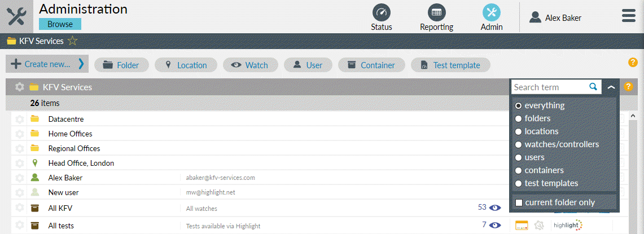
Task: Expand the 'Create new...' arrow
Action: coord(81,64)
